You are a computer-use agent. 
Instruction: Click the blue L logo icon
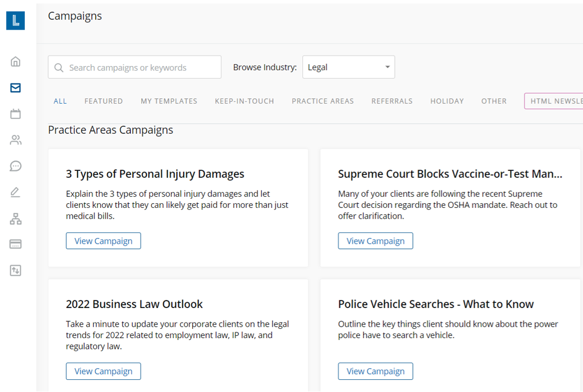(x=16, y=20)
